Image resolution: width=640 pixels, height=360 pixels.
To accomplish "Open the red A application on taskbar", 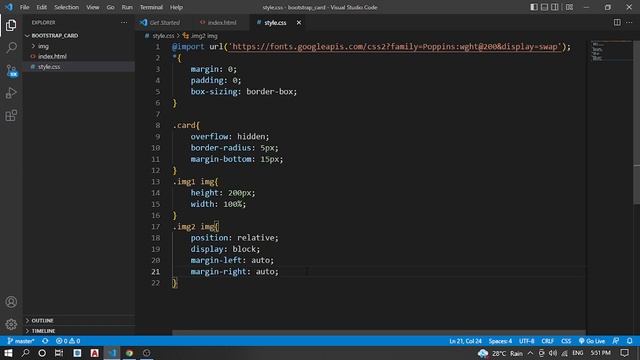I will click(x=94, y=353).
